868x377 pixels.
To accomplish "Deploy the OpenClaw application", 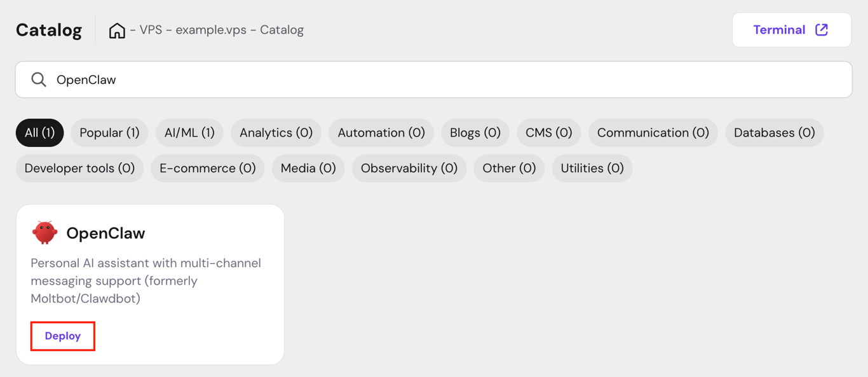I will [x=62, y=336].
